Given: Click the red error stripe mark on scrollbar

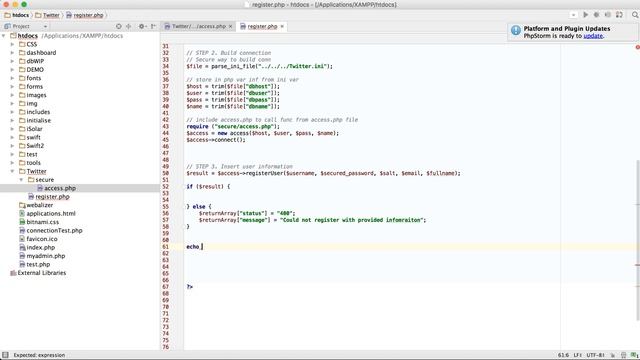Looking at the screenshot, I should 637,265.
